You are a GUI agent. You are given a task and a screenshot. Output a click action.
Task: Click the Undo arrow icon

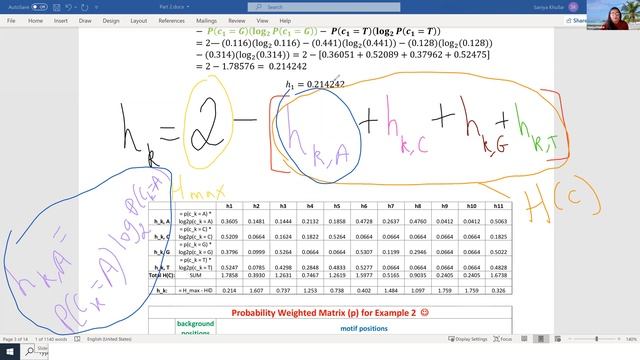pos(69,7)
